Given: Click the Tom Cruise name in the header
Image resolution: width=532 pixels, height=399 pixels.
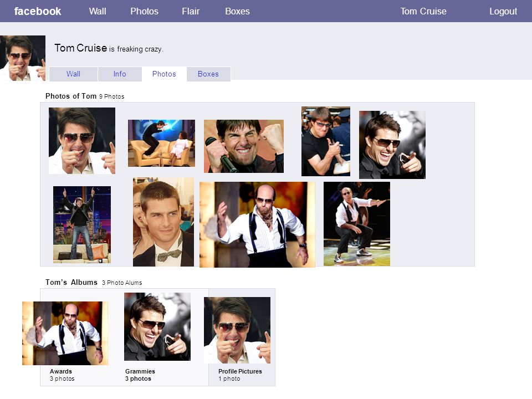Looking at the screenshot, I should tap(423, 11).
